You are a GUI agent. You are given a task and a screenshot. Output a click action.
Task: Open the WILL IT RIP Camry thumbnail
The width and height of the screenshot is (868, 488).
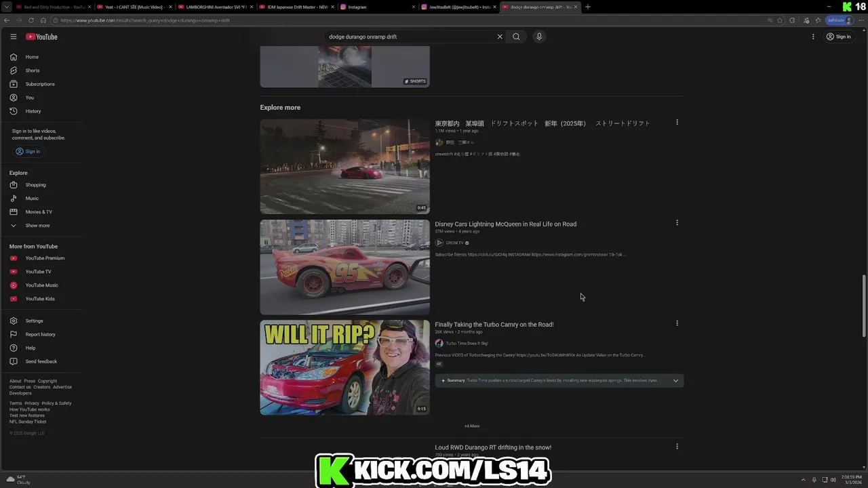pos(344,367)
